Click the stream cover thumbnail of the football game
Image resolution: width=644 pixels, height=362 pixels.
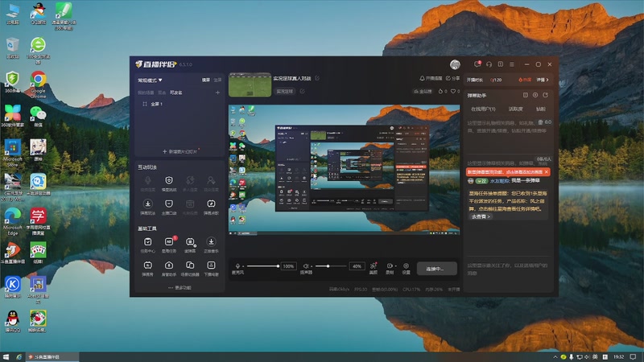click(x=250, y=85)
